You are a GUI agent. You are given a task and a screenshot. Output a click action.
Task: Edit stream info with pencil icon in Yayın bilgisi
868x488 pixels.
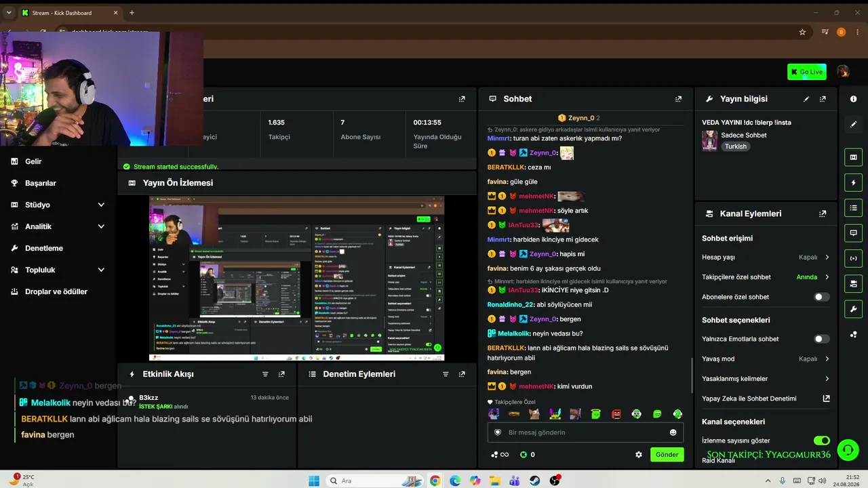coord(806,99)
